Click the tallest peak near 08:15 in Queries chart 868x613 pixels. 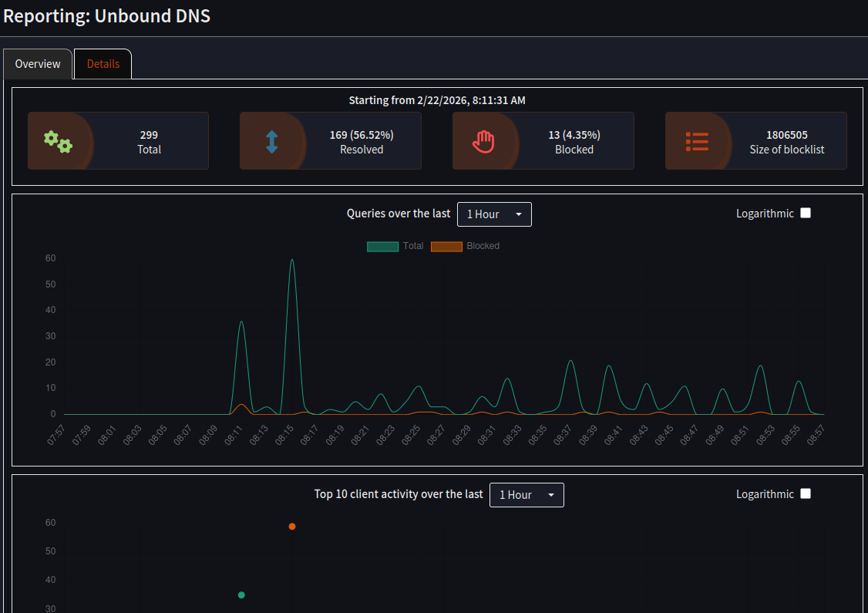291,260
